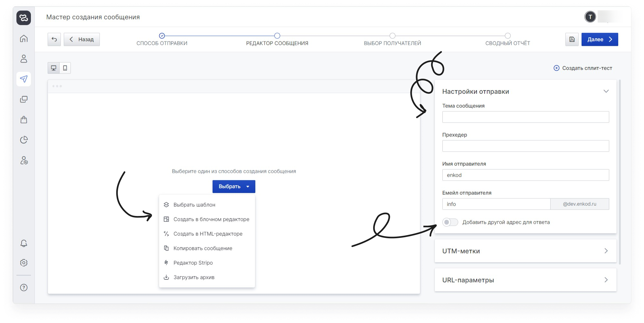This screenshot has width=644, height=323.
Task: Click the save diskette icon
Action: (x=572, y=39)
